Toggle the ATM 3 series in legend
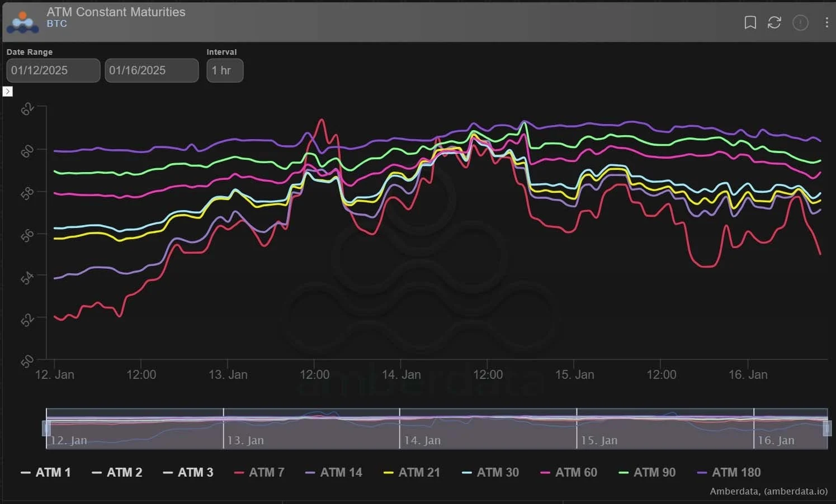The width and height of the screenshot is (836, 504). coord(188,473)
